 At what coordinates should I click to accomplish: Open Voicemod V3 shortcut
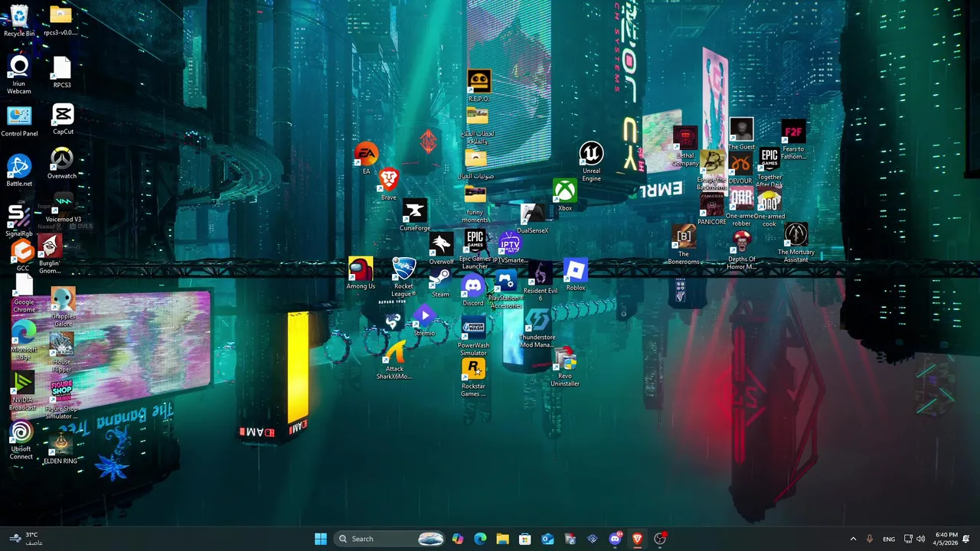tap(63, 207)
